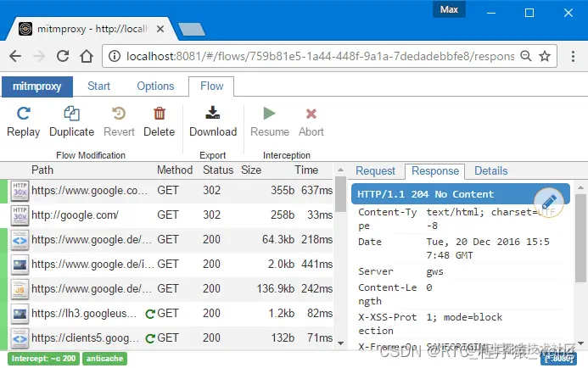Screen dimensions: 588x368
Task: Select the https://lh3.googleus… flow
Action: click(166, 314)
